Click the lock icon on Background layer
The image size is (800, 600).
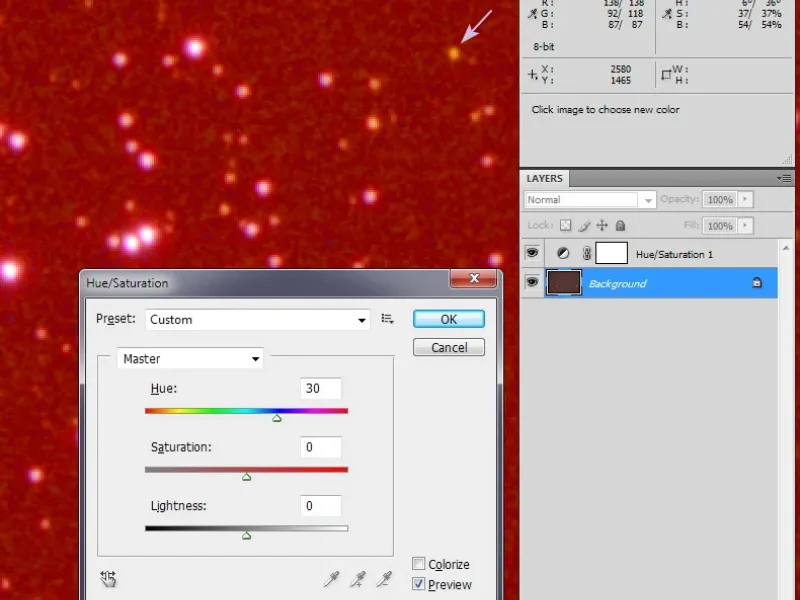(757, 284)
